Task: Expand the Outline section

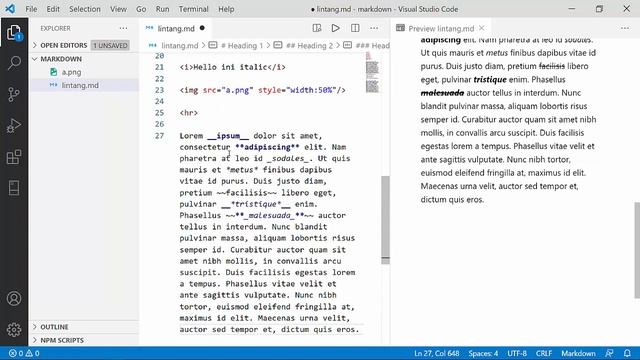Action: (x=54, y=327)
